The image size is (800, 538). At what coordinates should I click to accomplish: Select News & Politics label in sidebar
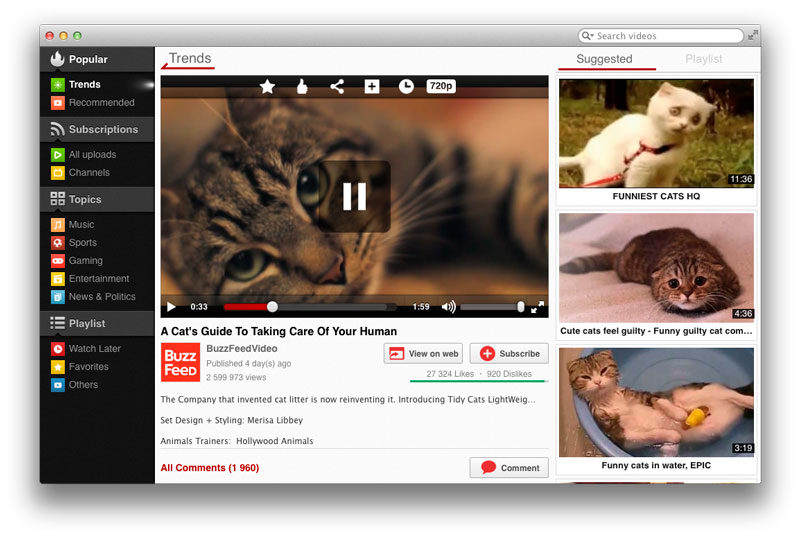tap(102, 297)
